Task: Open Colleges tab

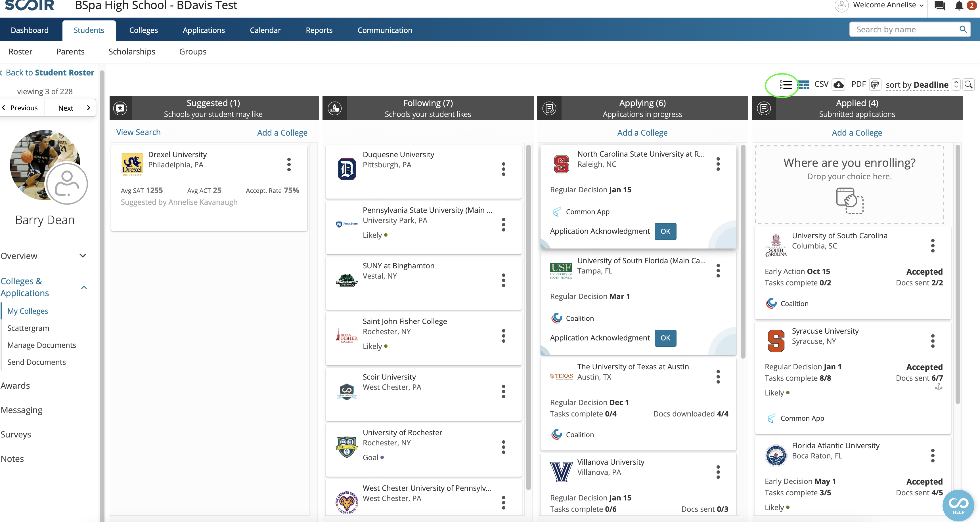Action: coord(143,30)
